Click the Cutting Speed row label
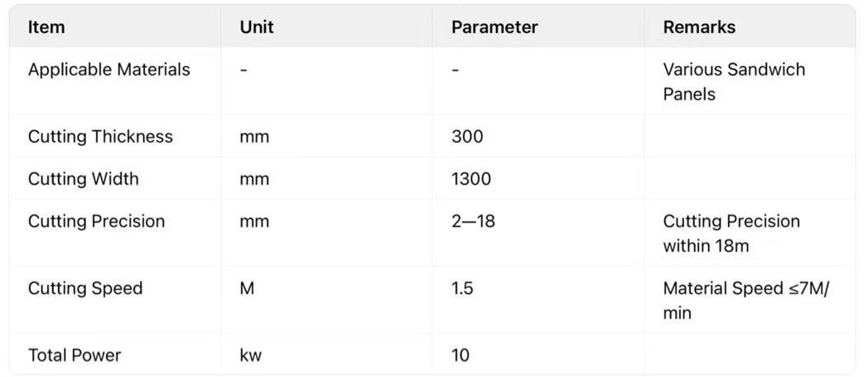The image size is (868, 377). (85, 288)
